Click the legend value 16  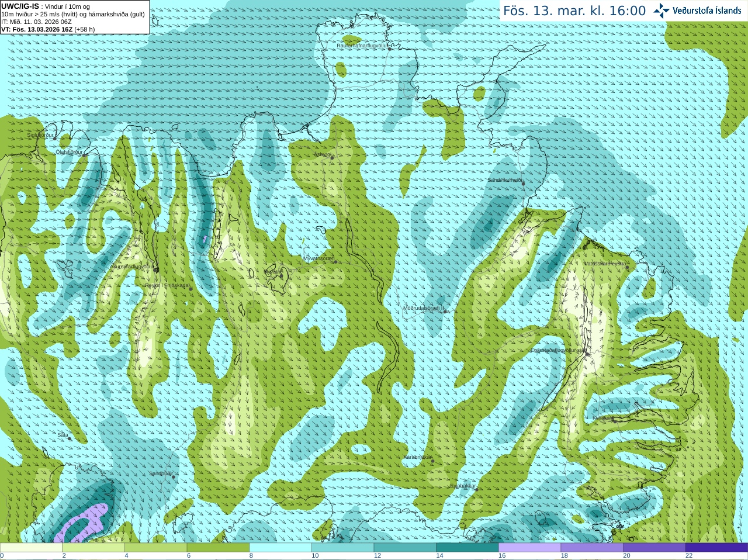click(x=502, y=556)
